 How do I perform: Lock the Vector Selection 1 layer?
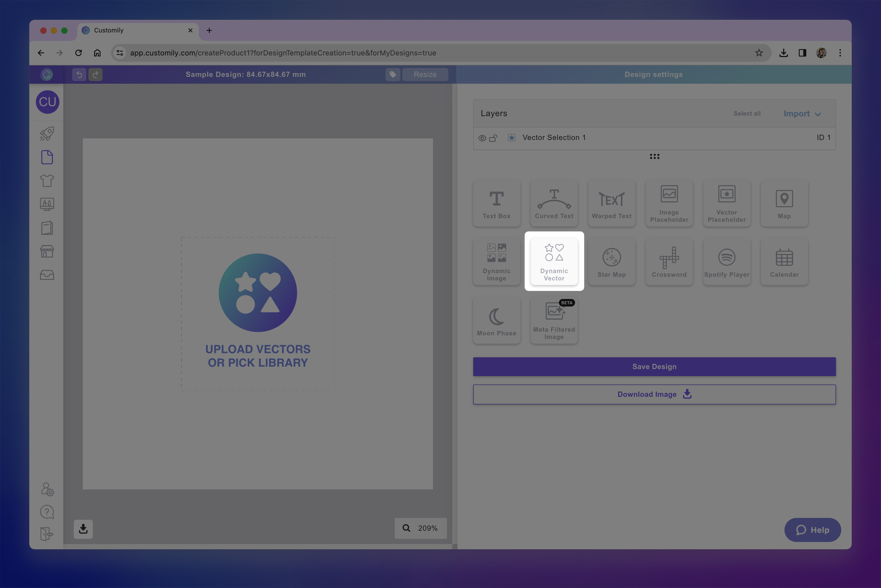click(x=493, y=138)
